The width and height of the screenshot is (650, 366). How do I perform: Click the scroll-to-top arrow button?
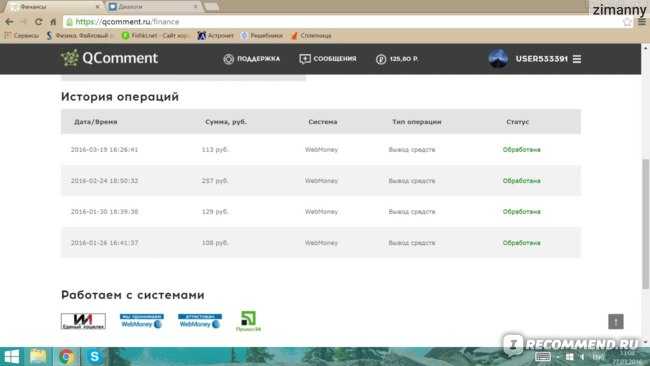point(616,321)
